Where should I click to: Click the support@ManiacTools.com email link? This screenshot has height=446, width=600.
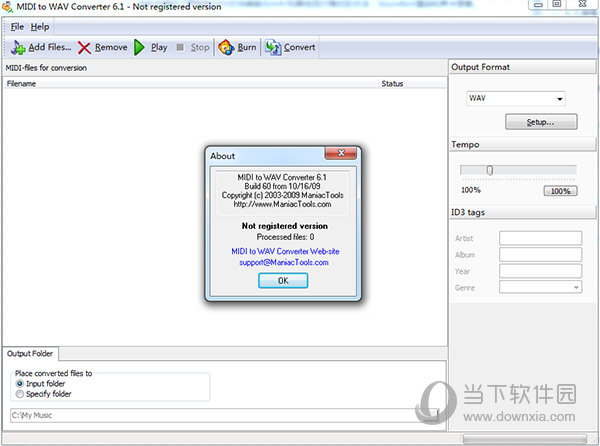point(284,262)
